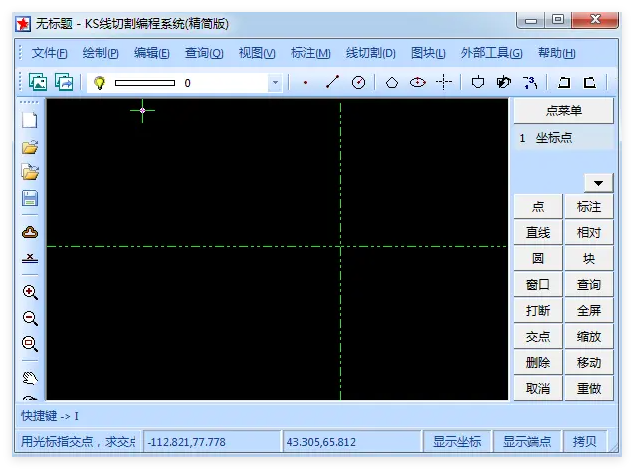Select the Zoom in magnifier tool

pos(30,293)
